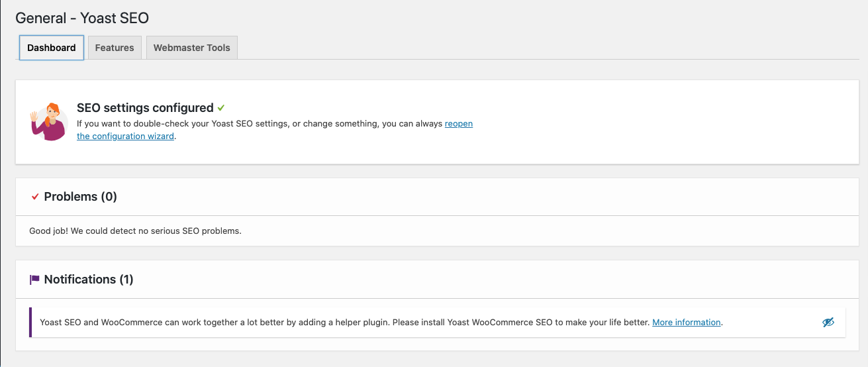868x367 pixels.
Task: Click the purple flag icon next to Notifications
Action: pyautogui.click(x=34, y=280)
